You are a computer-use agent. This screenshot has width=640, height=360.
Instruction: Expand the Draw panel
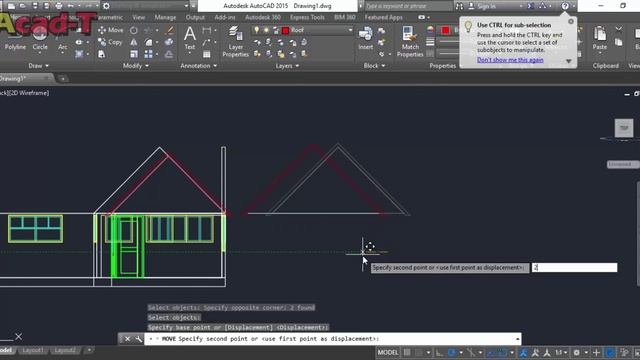[38, 66]
